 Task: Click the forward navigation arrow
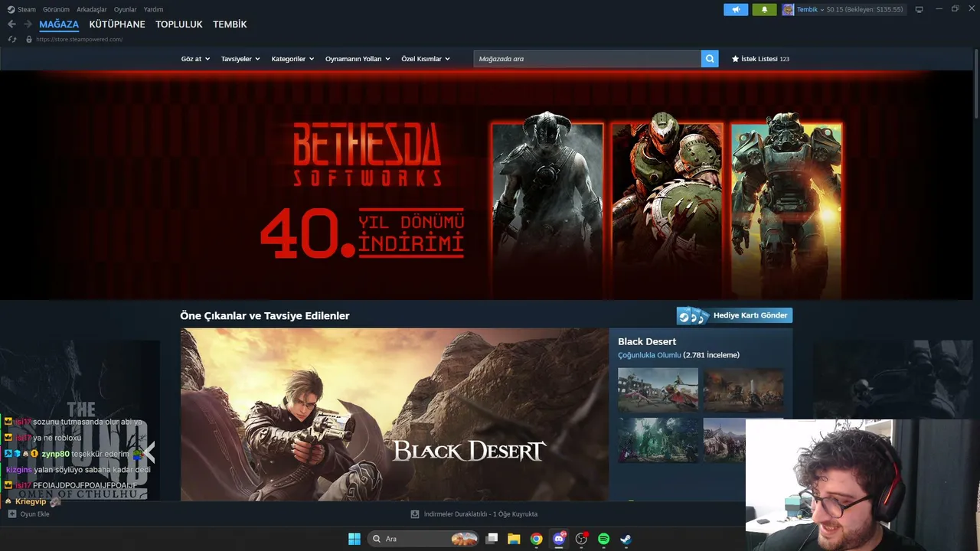pyautogui.click(x=28, y=24)
